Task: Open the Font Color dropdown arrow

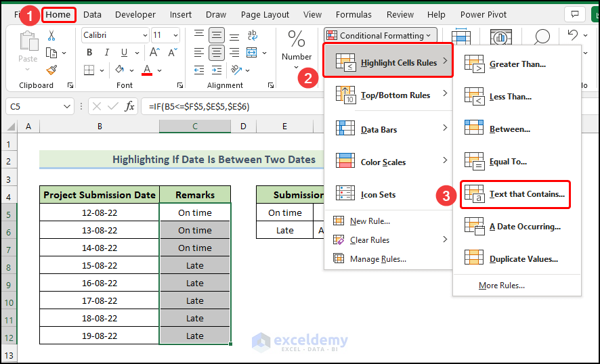Action: 160,70
